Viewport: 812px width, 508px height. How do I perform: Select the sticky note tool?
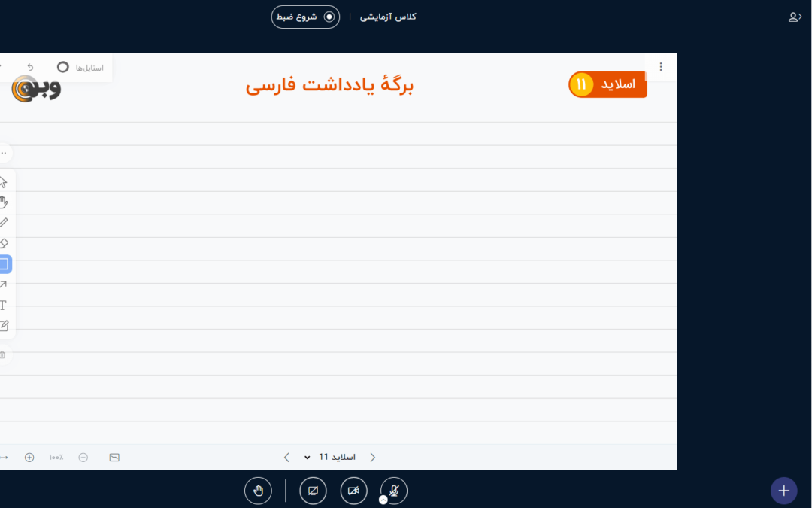pos(4,326)
